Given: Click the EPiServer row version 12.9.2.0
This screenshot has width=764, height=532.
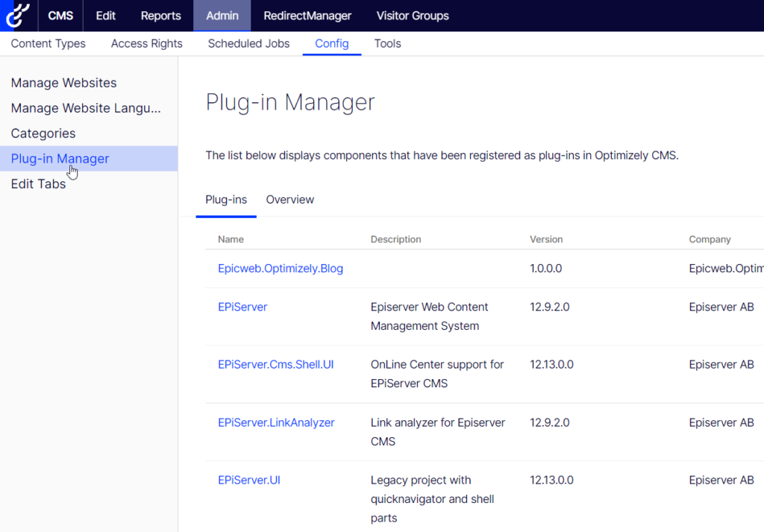Looking at the screenshot, I should click(x=550, y=307).
